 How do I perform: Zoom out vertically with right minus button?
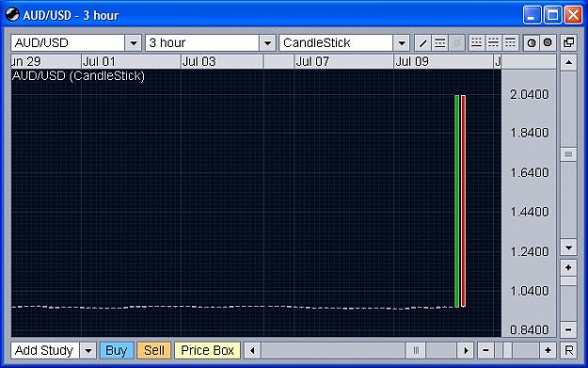tap(568, 329)
